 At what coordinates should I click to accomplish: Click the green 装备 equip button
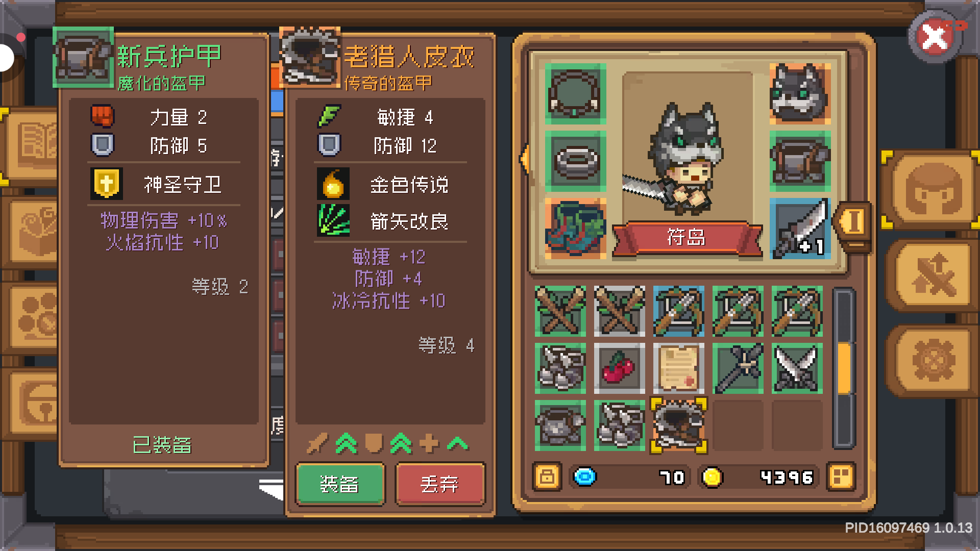(340, 484)
